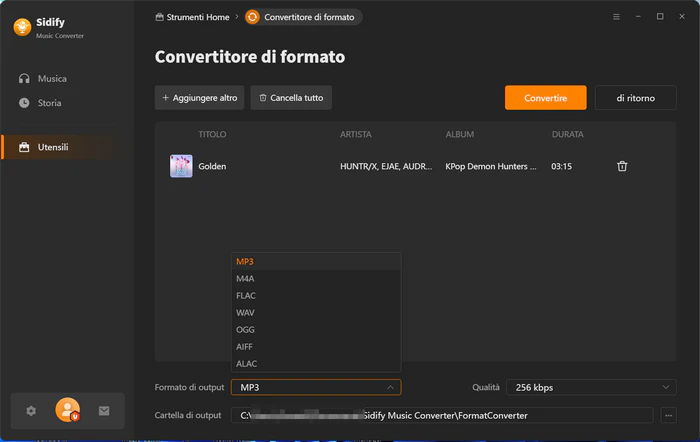Go back to Strumenti Home breadcrumb
The image size is (700, 442).
[192, 17]
